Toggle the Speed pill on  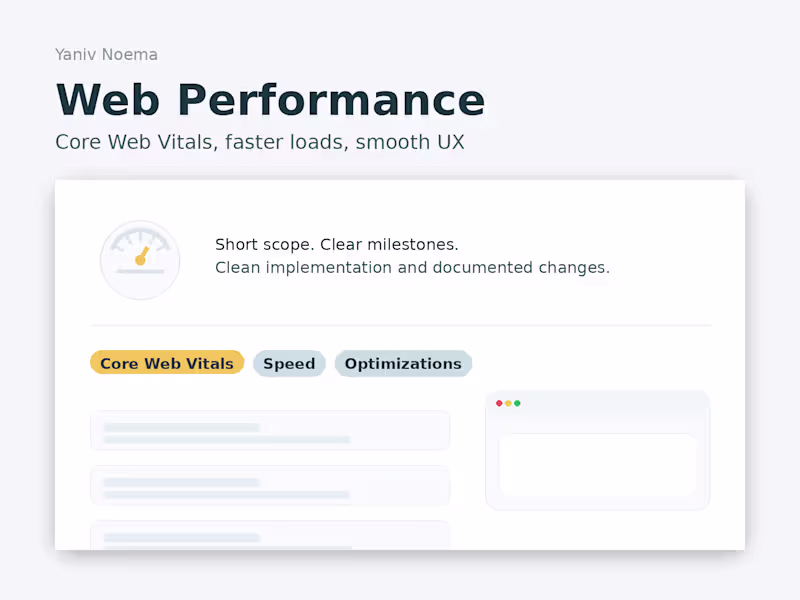(289, 363)
